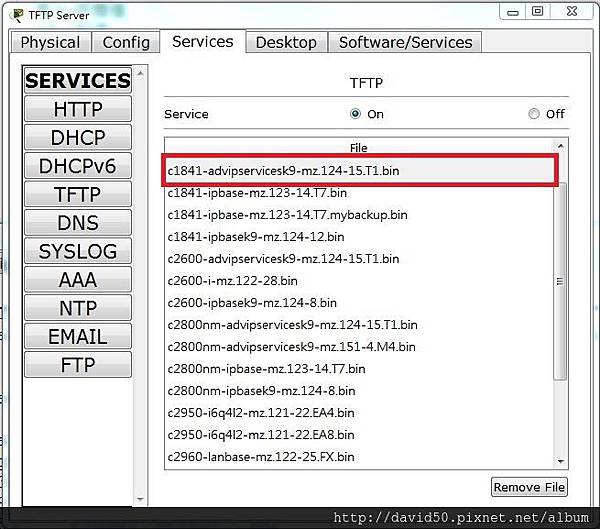Select file c1841-ipbase-mz.123-14.T7.bin
The width and height of the screenshot is (600, 529).
pos(360,193)
